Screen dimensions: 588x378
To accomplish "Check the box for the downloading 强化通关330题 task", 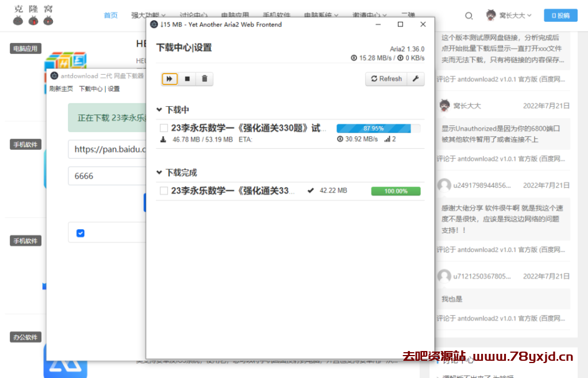I will point(164,128).
